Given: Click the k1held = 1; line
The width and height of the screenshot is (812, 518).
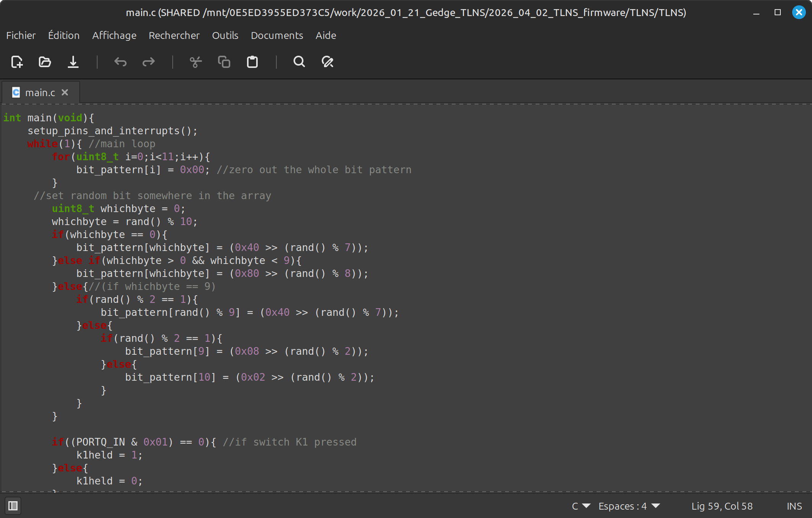Looking at the screenshot, I should click(109, 455).
